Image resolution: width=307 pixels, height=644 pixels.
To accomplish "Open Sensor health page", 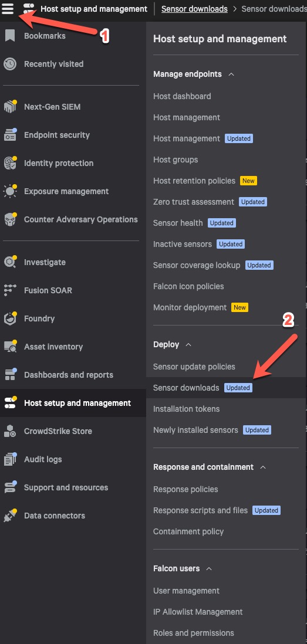I will (178, 223).
